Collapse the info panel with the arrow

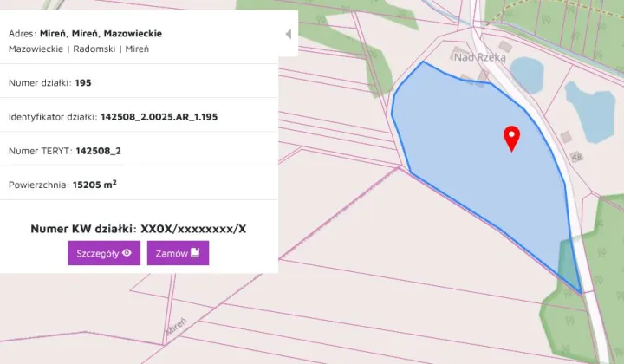[x=289, y=34]
